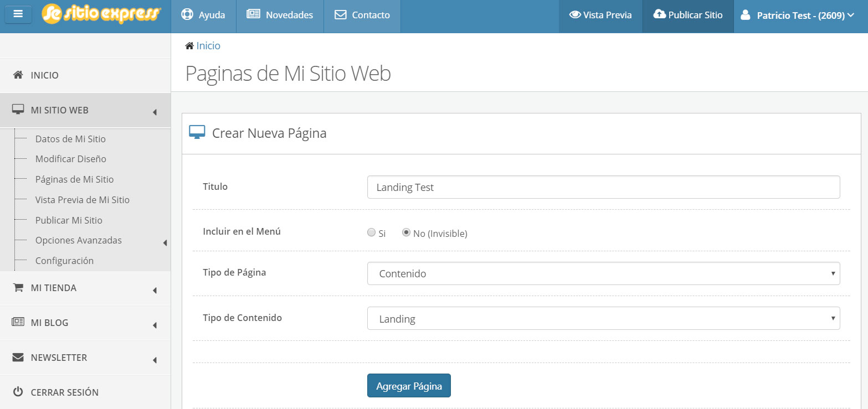The width and height of the screenshot is (868, 409).
Task: Select the 'Si' radio for Incluir en el Menú
Action: (372, 233)
